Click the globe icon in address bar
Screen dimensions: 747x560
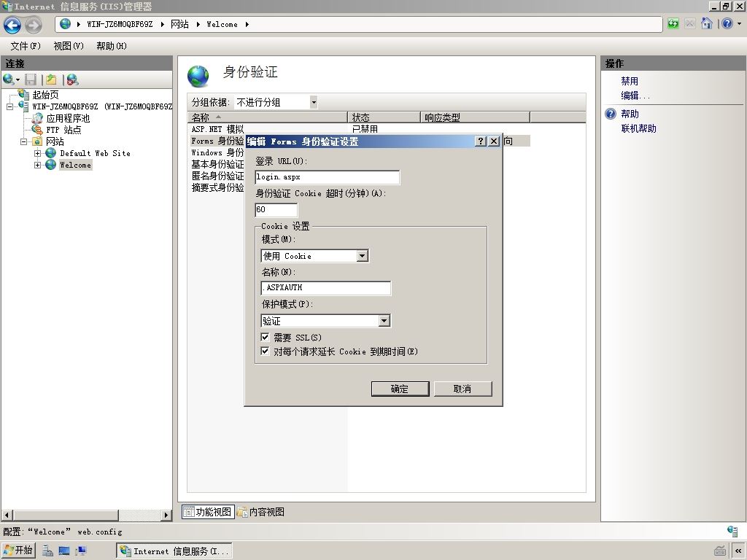(x=66, y=24)
